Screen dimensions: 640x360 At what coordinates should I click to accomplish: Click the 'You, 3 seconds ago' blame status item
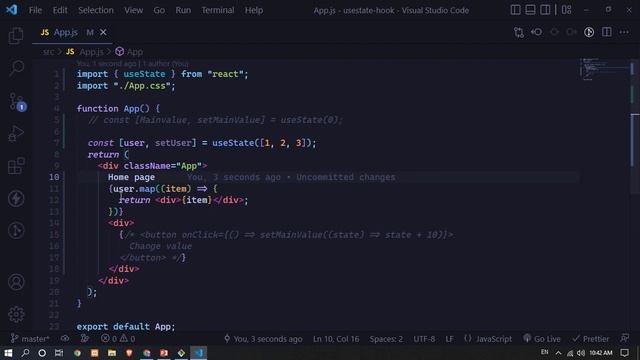pos(263,339)
